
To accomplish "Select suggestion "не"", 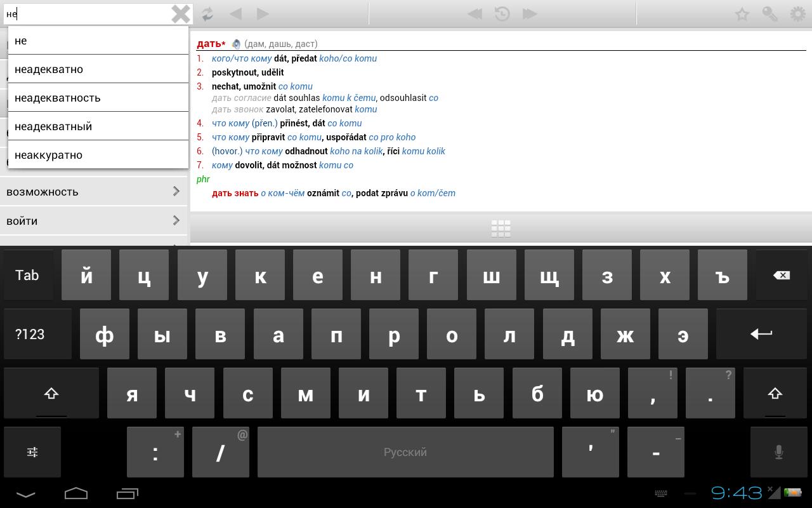I will (x=98, y=41).
